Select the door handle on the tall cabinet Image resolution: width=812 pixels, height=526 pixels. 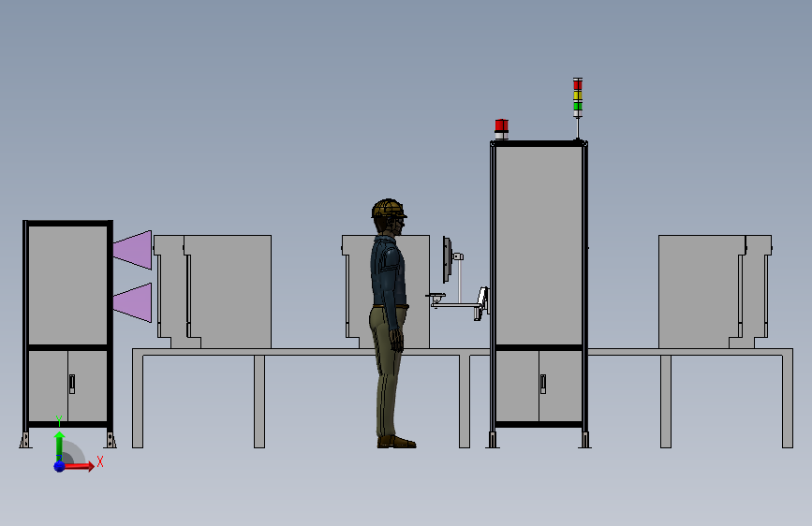coord(542,384)
